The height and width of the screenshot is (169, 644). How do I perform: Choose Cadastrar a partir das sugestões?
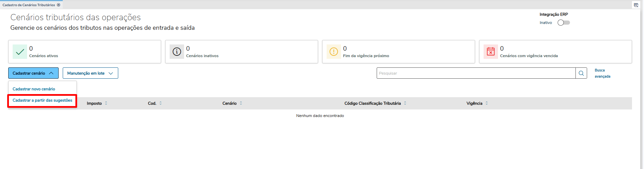(x=42, y=100)
